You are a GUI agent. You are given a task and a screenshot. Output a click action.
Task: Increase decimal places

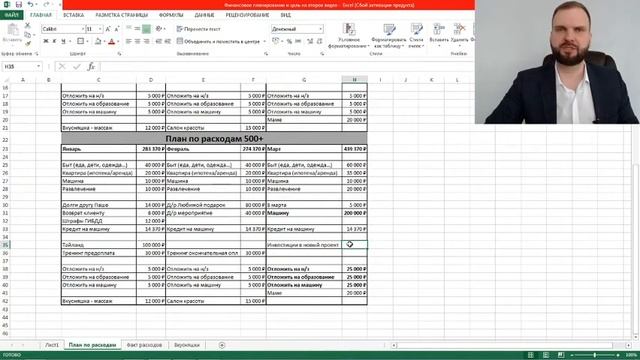[310, 41]
